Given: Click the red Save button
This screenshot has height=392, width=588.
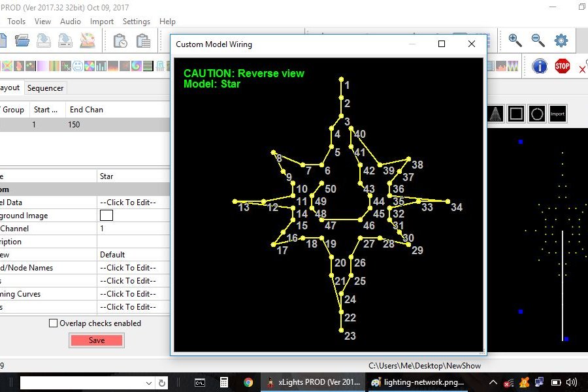Looking at the screenshot, I should pyautogui.click(x=97, y=340).
